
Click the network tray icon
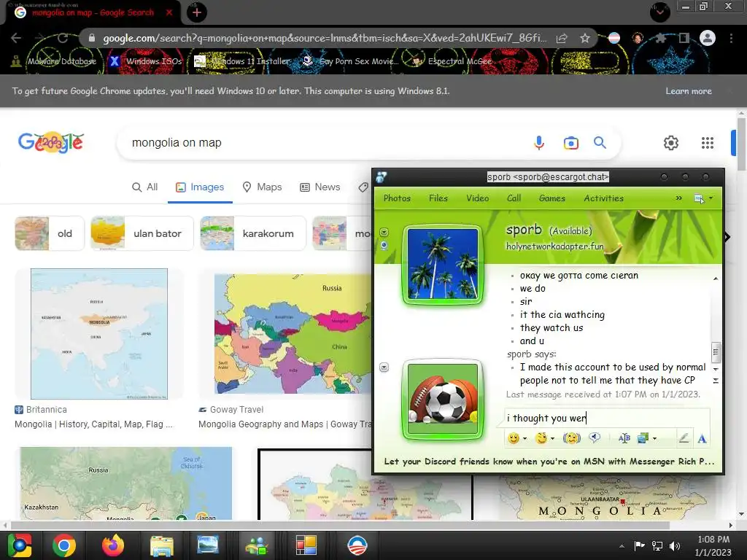(x=657, y=545)
